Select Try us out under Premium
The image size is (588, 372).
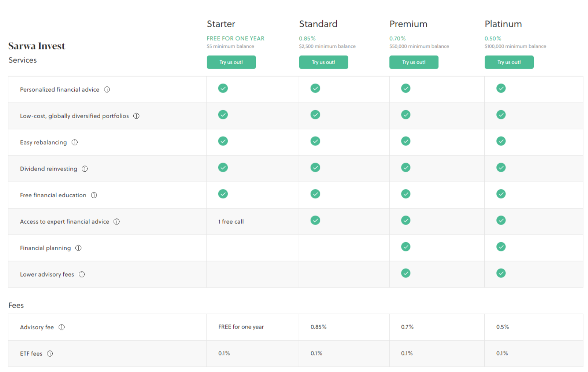413,62
